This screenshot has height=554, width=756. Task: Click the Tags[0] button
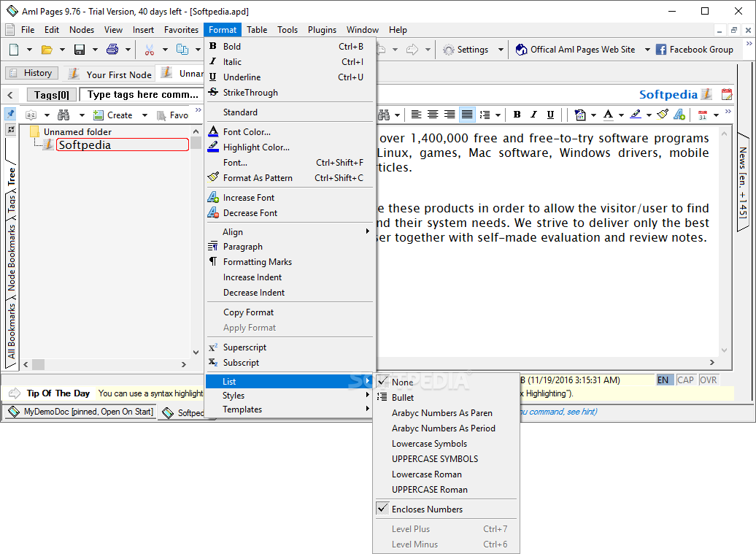tap(52, 95)
